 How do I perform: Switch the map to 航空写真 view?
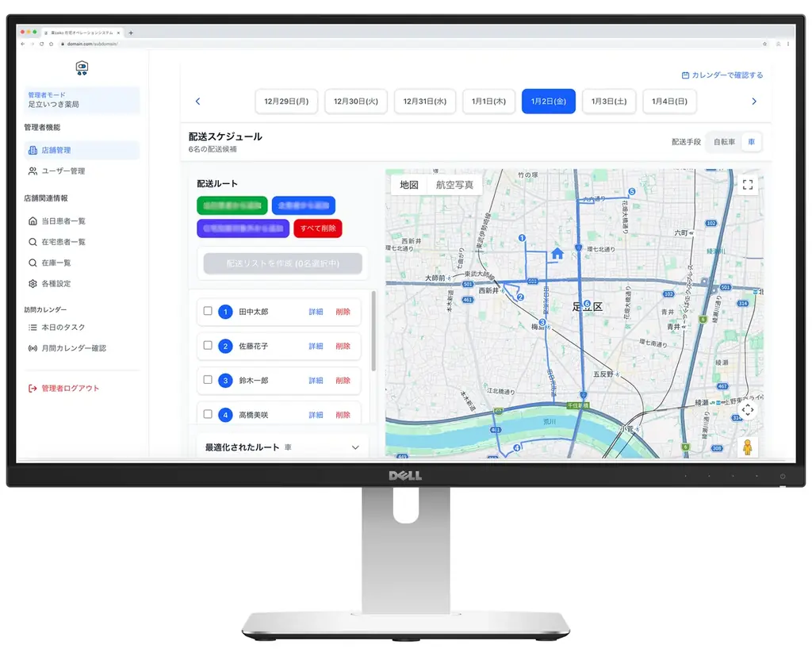coord(454,185)
